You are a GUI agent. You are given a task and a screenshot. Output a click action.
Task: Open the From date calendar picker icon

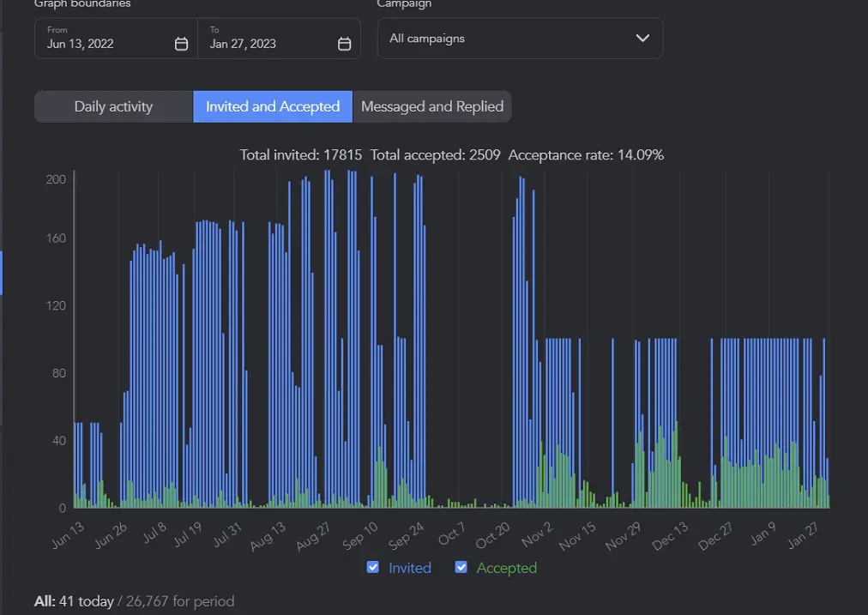tap(181, 44)
